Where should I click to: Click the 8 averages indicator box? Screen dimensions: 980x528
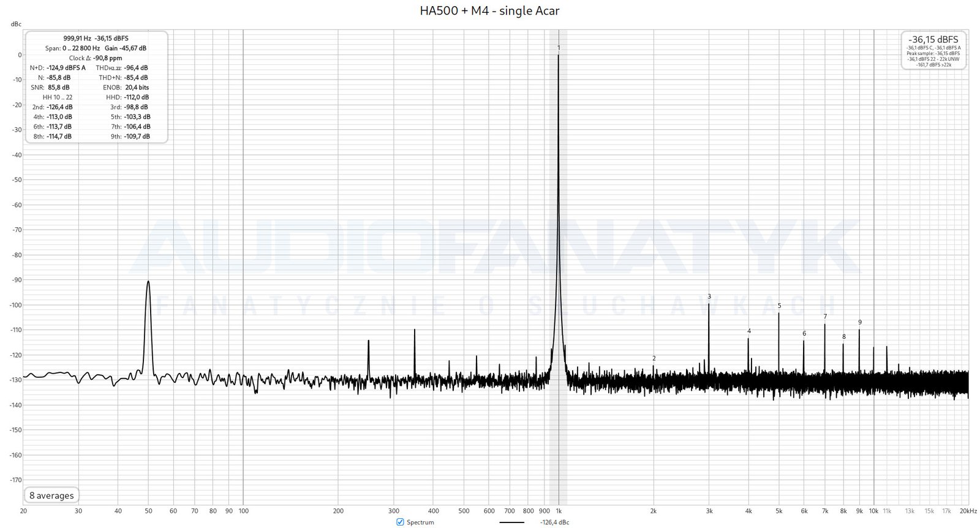52,496
